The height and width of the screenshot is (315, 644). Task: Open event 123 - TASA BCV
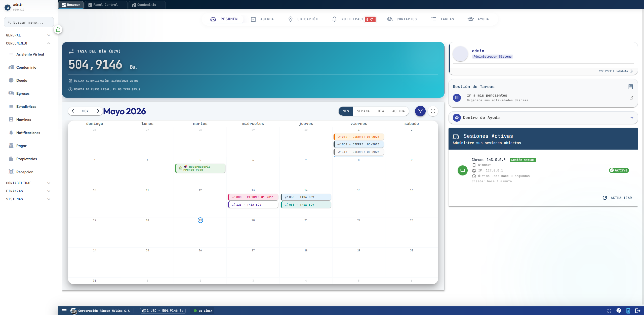click(x=253, y=205)
